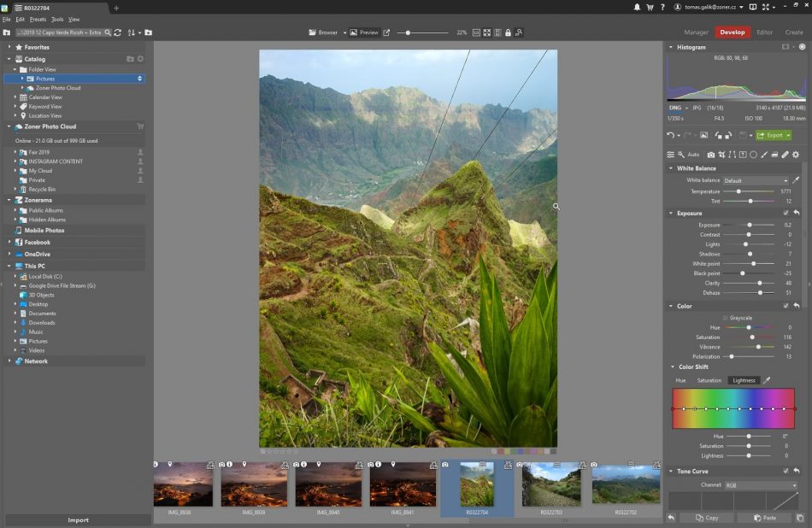Open the White balance Default dropdown
812x528 pixels.
pos(756,180)
